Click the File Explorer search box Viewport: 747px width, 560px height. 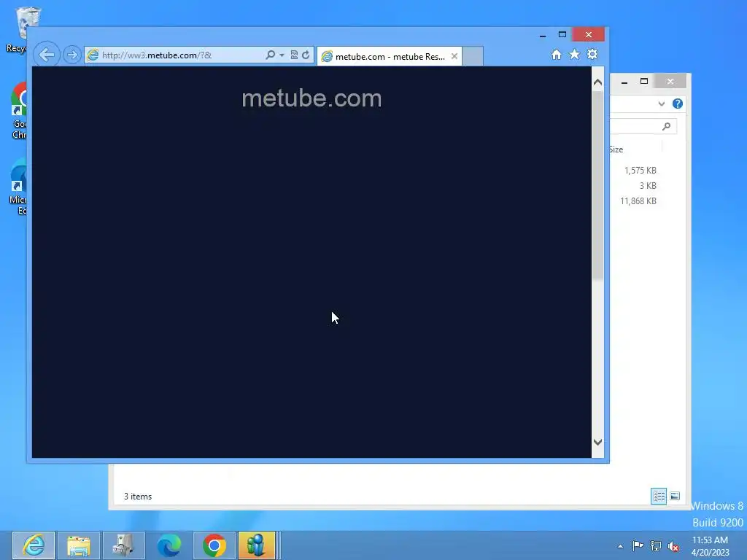pos(643,126)
